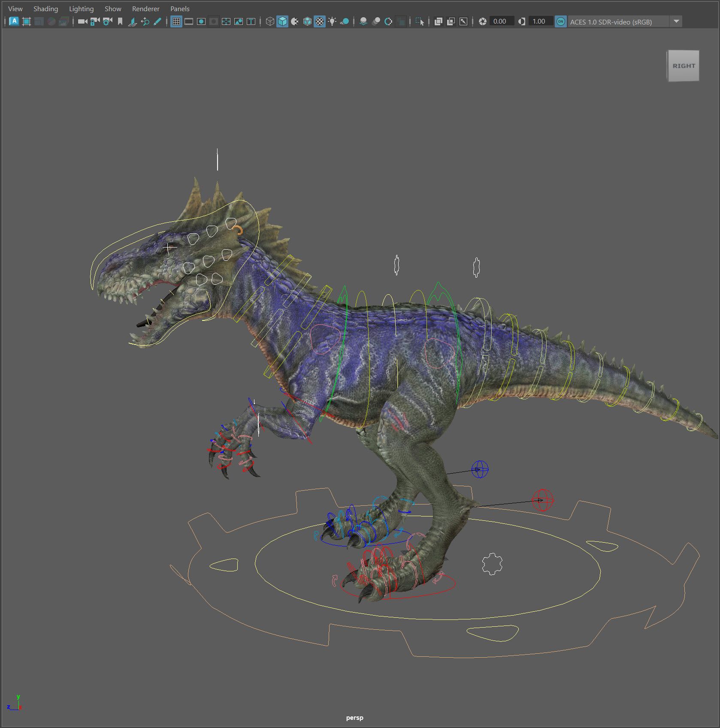
Task: Open the ACES 1.0 SDR-video view transform dropdown
Action: 624,21
